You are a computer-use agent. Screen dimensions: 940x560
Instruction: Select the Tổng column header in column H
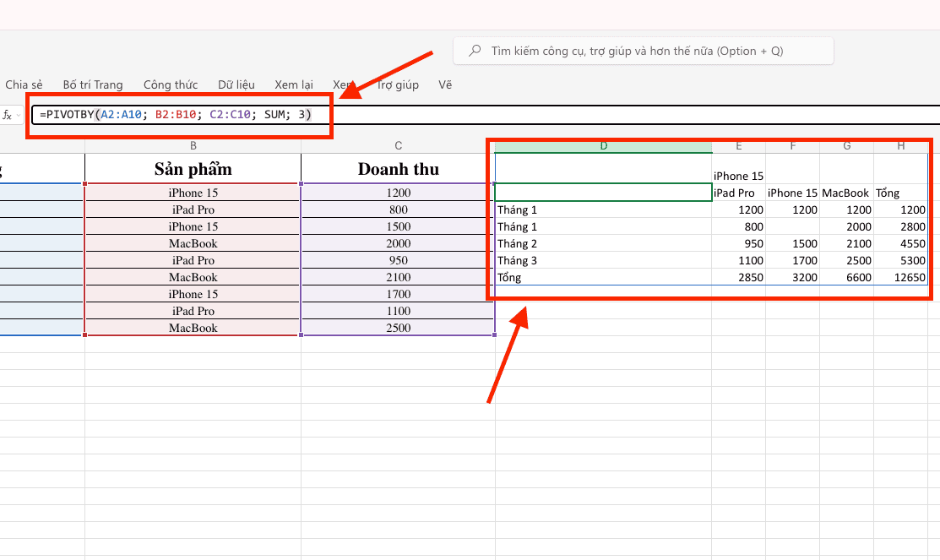900,193
